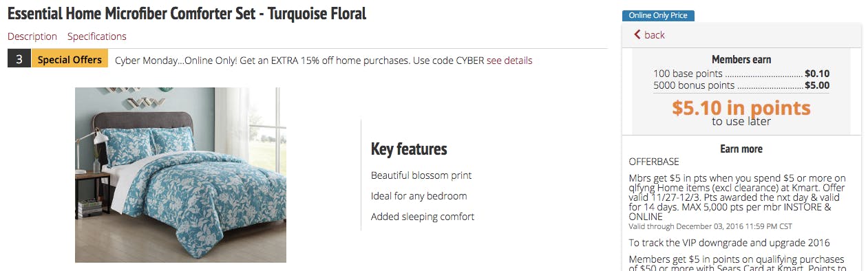Click the turquoise comforter product image
This screenshot has height=271, width=868.
tap(180, 175)
